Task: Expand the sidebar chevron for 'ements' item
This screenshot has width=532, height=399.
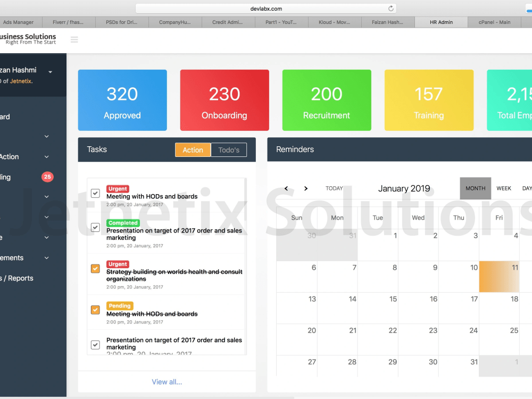Action: pyautogui.click(x=46, y=258)
